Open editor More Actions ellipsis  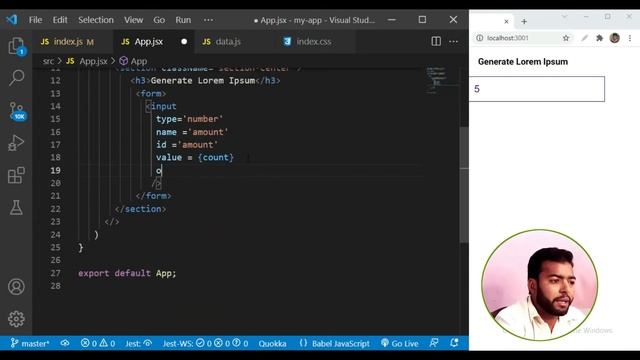tap(453, 41)
